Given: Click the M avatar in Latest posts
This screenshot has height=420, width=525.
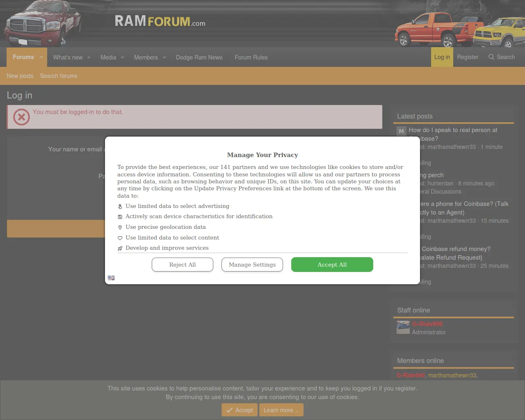Looking at the screenshot, I should click(401, 131).
